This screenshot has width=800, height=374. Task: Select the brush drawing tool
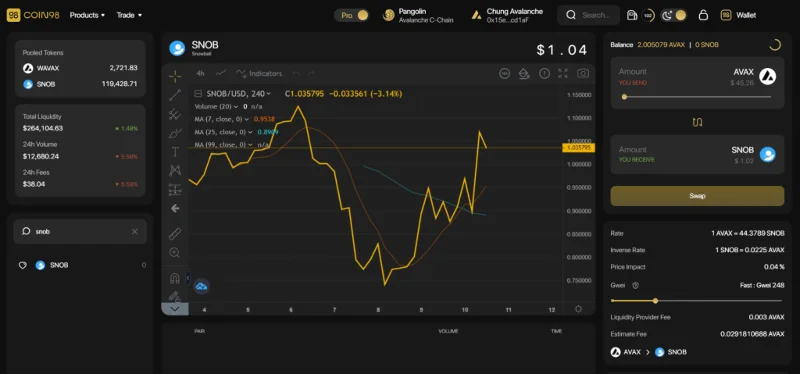pos(175,134)
